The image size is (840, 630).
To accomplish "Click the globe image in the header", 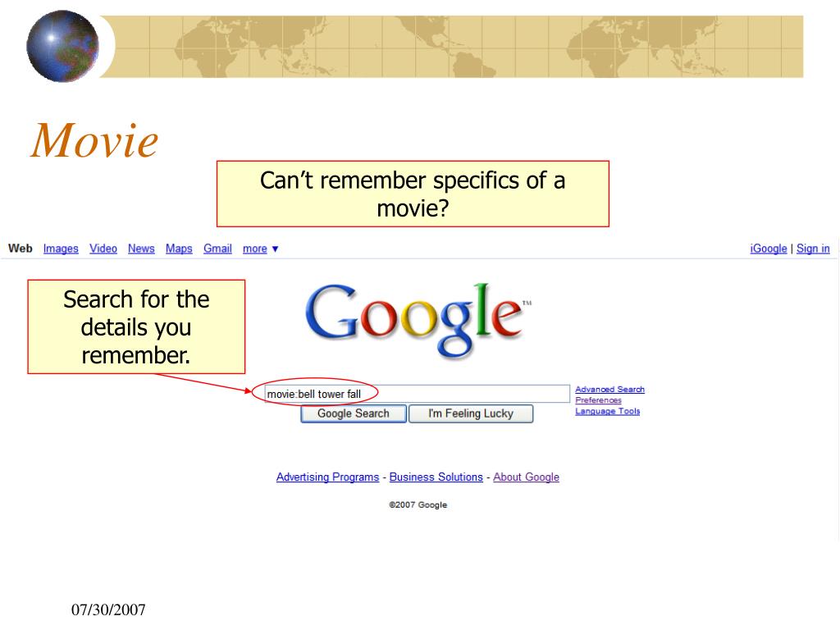I will click(62, 46).
